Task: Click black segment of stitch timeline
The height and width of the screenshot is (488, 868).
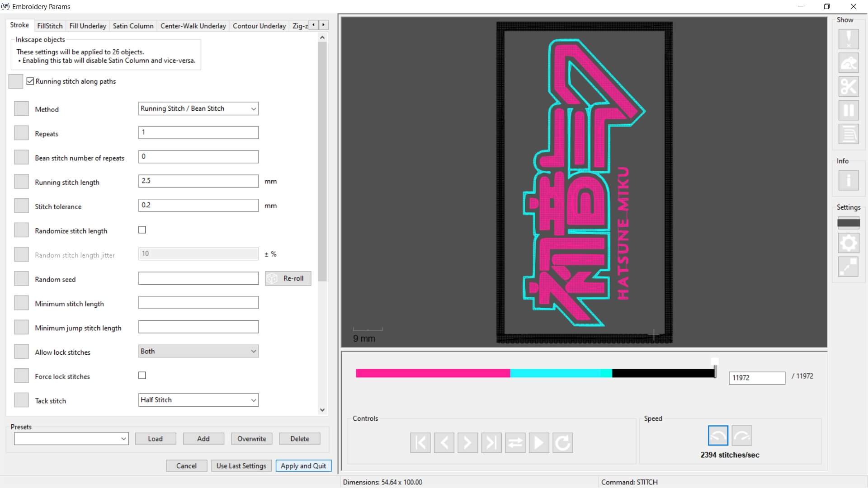Action: click(663, 373)
